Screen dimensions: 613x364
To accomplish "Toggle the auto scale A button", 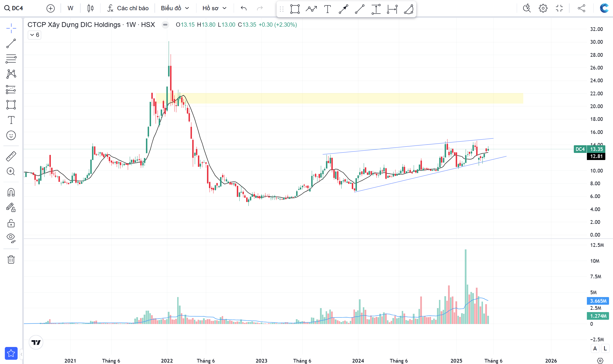I will point(595,348).
